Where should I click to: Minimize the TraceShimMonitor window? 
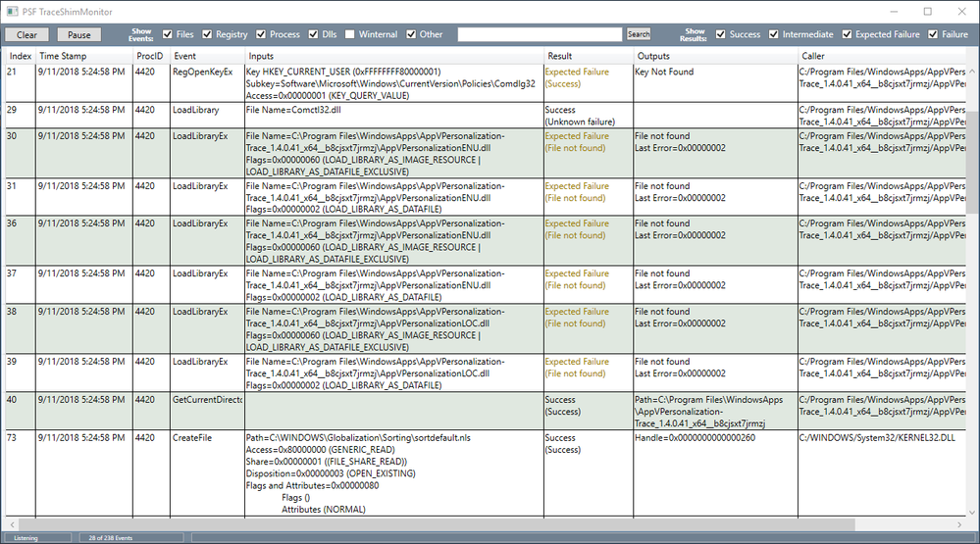pyautogui.click(x=894, y=11)
